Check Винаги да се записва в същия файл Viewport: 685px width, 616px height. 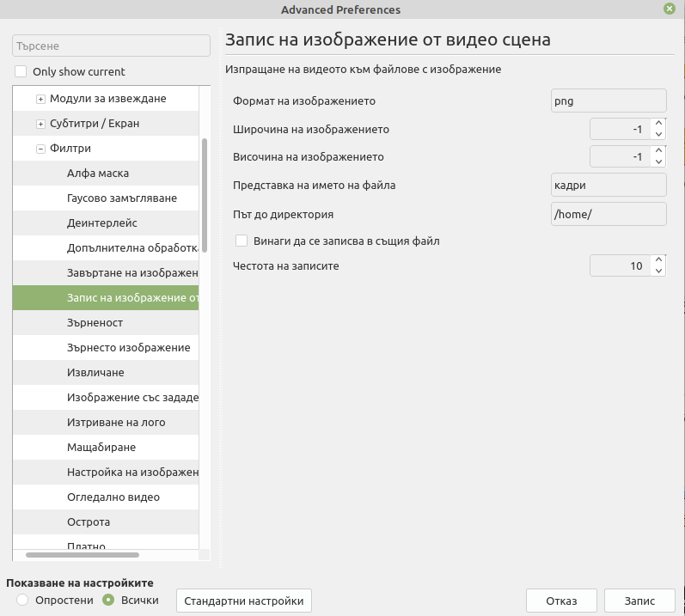click(x=242, y=241)
